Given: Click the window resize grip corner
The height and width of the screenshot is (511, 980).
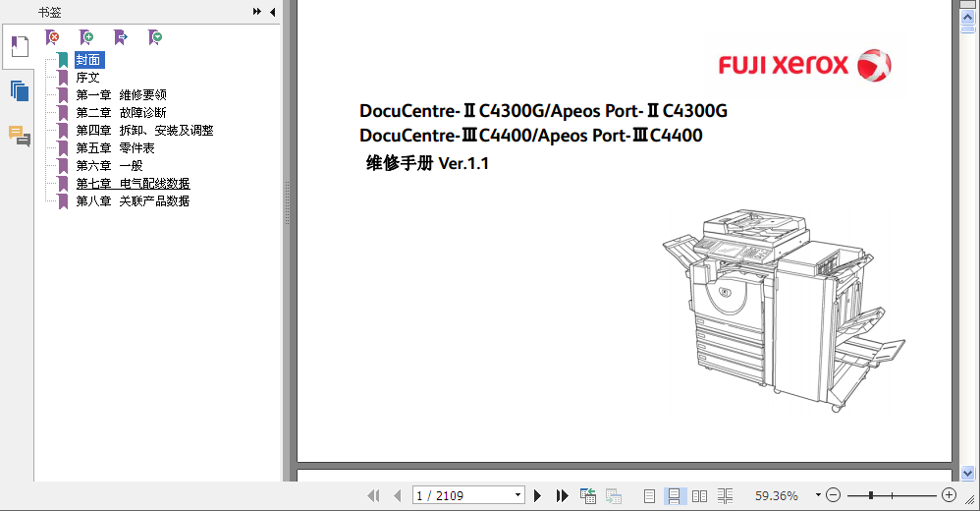Looking at the screenshot, I should (x=970, y=501).
